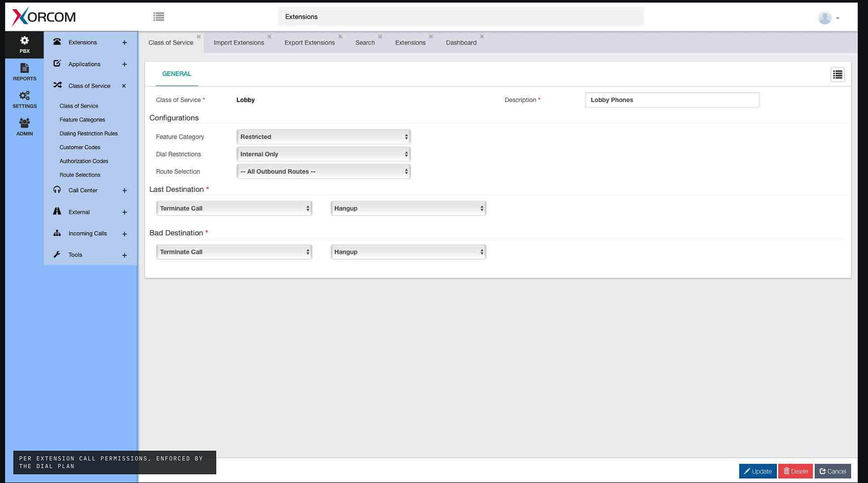Screen dimensions: 868x483
Task: Open the Reports section
Action: [24, 72]
